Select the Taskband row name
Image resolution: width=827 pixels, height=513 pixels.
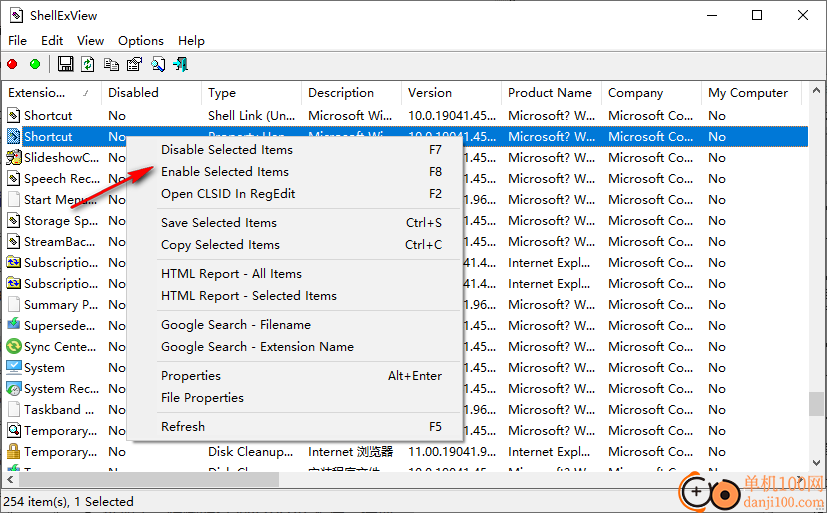[59, 410]
